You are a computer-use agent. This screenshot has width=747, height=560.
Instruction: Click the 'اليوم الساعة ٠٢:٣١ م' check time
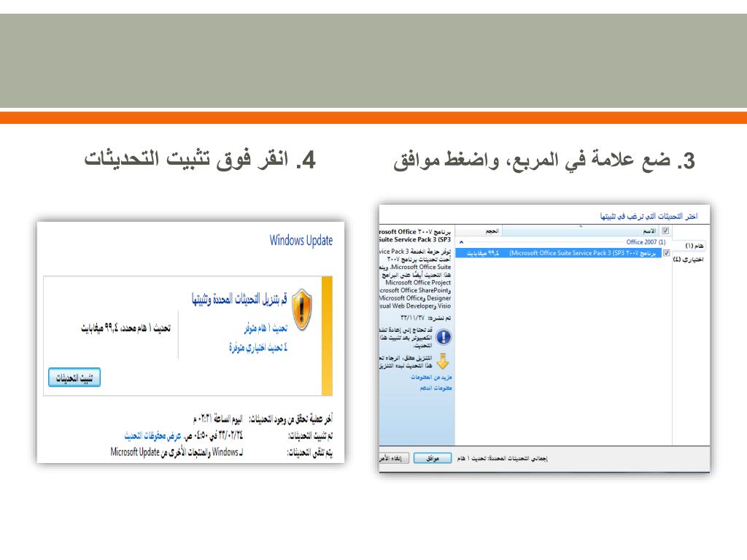tap(217, 419)
